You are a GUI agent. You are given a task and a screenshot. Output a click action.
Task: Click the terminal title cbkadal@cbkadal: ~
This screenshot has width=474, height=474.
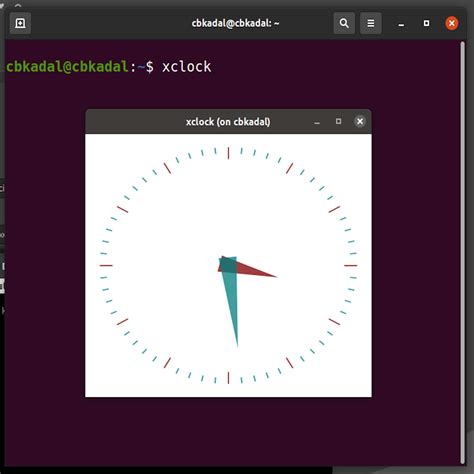coord(235,23)
